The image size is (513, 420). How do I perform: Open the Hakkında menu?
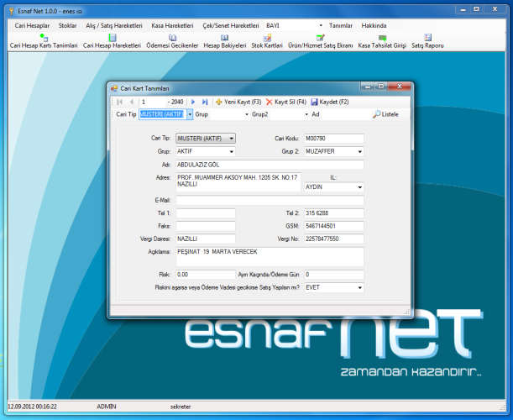point(374,25)
